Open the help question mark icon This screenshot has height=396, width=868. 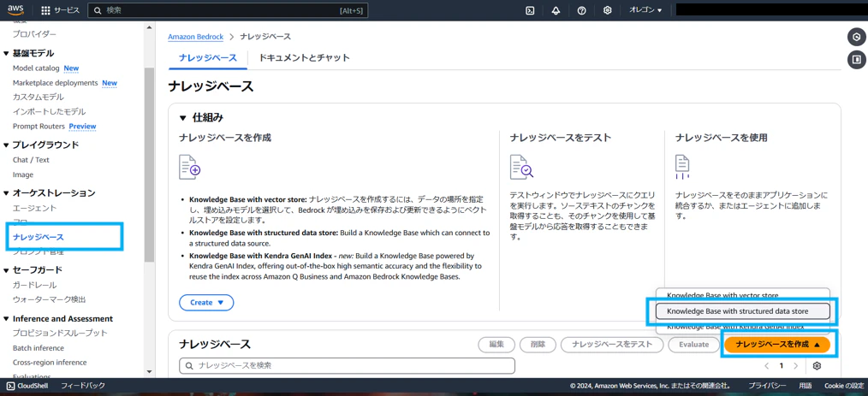tap(582, 10)
